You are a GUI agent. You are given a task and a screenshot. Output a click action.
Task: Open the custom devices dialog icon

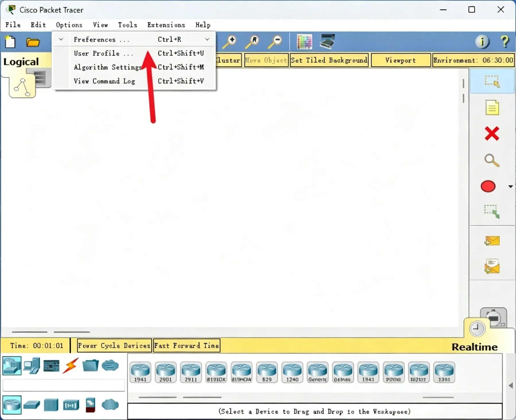(327, 41)
